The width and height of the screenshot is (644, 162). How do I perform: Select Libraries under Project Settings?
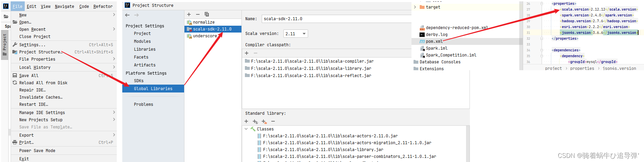[x=145, y=49]
